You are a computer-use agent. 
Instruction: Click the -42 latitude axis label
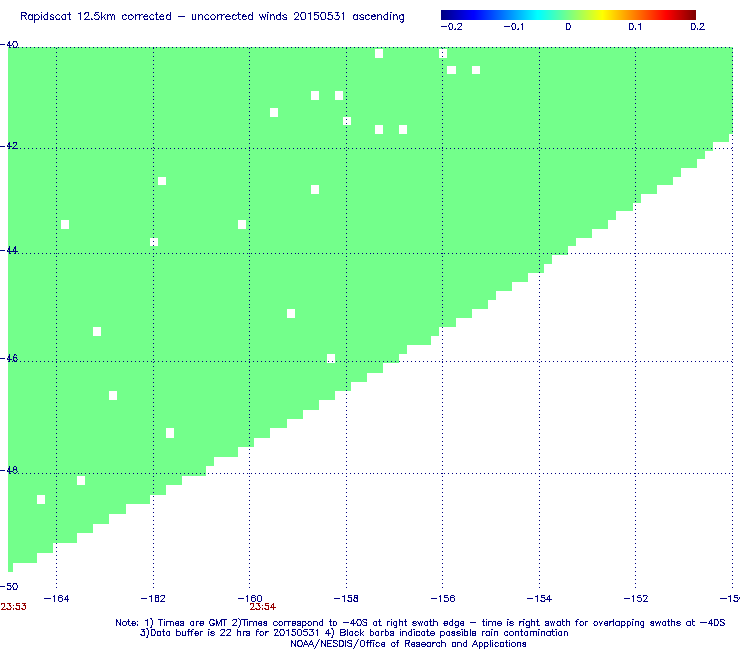click(9, 145)
